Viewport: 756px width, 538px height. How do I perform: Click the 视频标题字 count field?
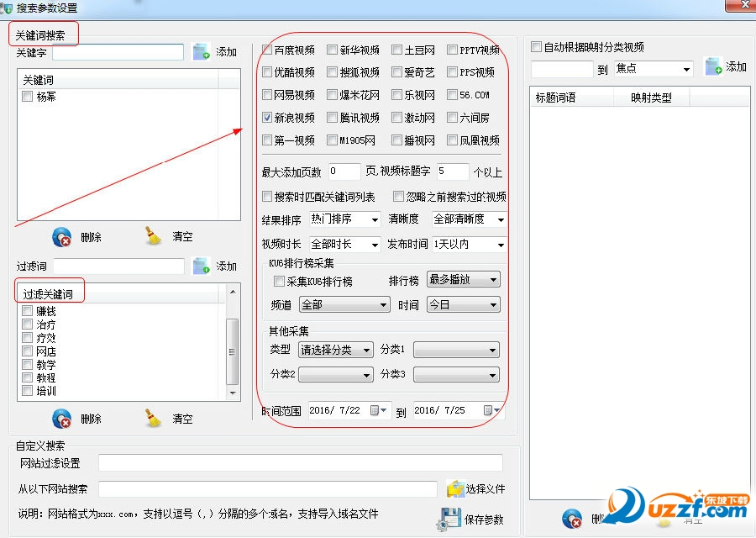pos(453,171)
